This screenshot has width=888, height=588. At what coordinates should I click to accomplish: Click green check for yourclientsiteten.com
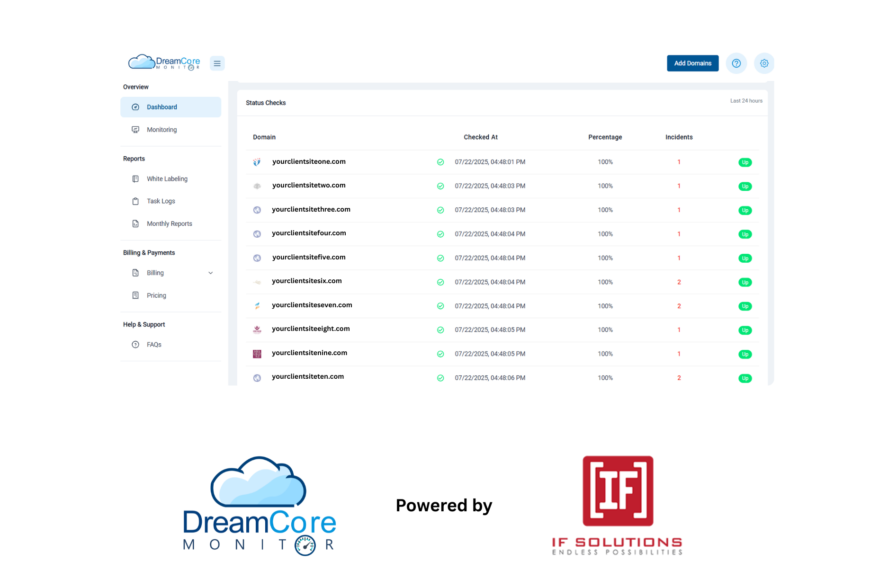[440, 378]
